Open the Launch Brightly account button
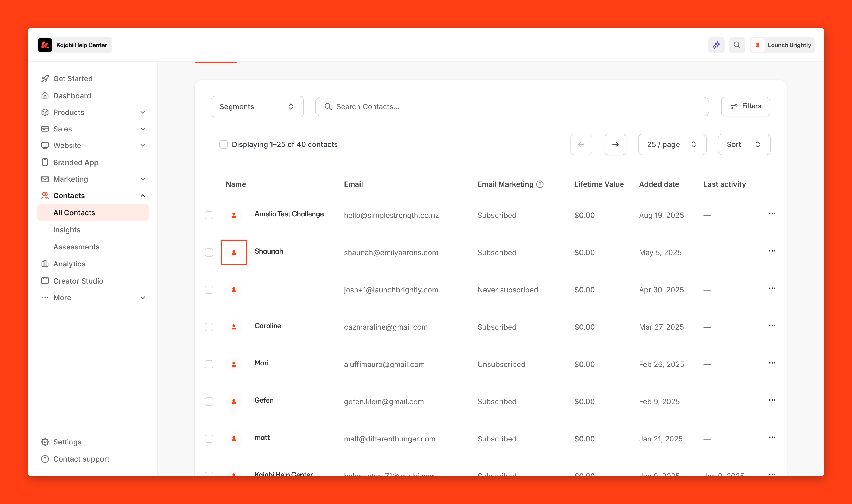 click(x=782, y=45)
